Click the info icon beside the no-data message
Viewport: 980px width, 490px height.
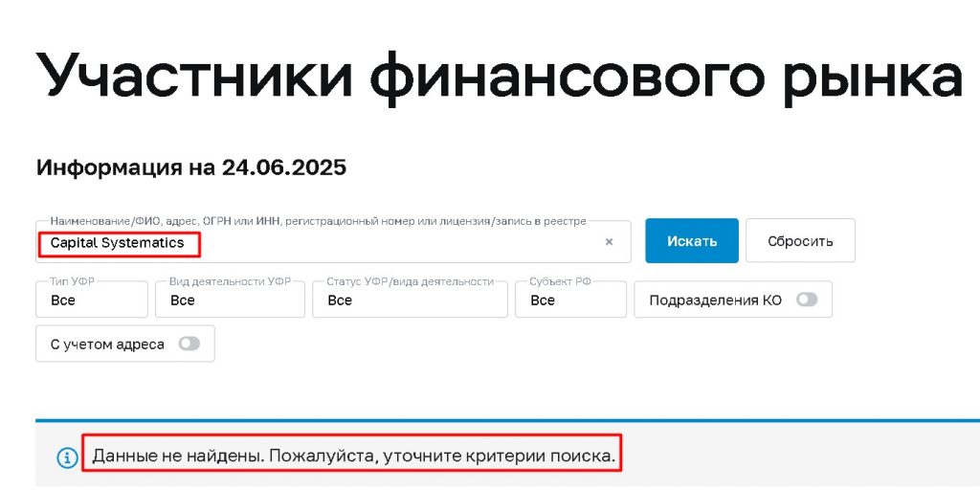point(67,457)
